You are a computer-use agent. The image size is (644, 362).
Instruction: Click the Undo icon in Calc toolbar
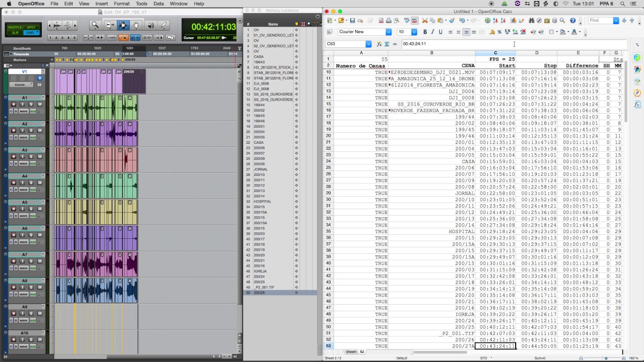(x=461, y=21)
